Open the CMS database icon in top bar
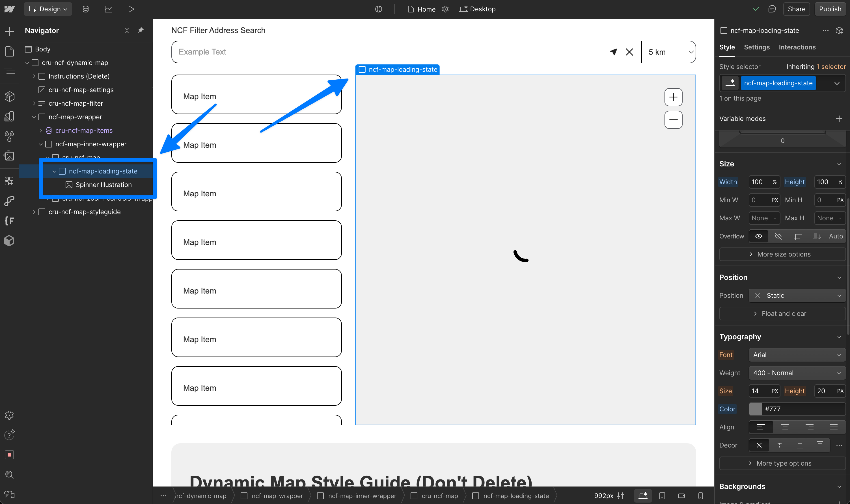This screenshot has height=504, width=850. tap(86, 9)
